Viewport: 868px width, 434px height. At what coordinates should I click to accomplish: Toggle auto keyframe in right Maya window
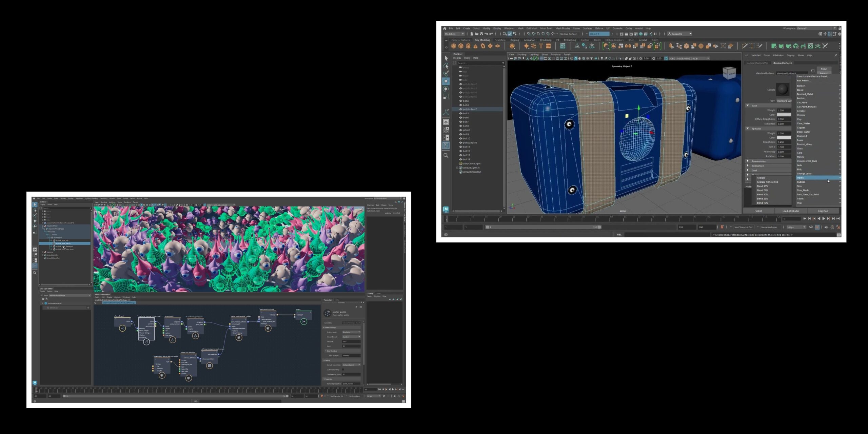(722, 227)
